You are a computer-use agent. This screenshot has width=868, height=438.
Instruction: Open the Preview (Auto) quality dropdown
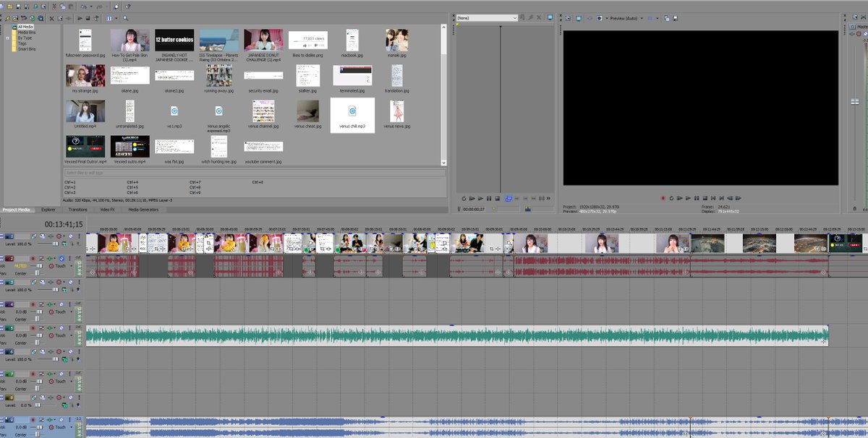(x=641, y=17)
